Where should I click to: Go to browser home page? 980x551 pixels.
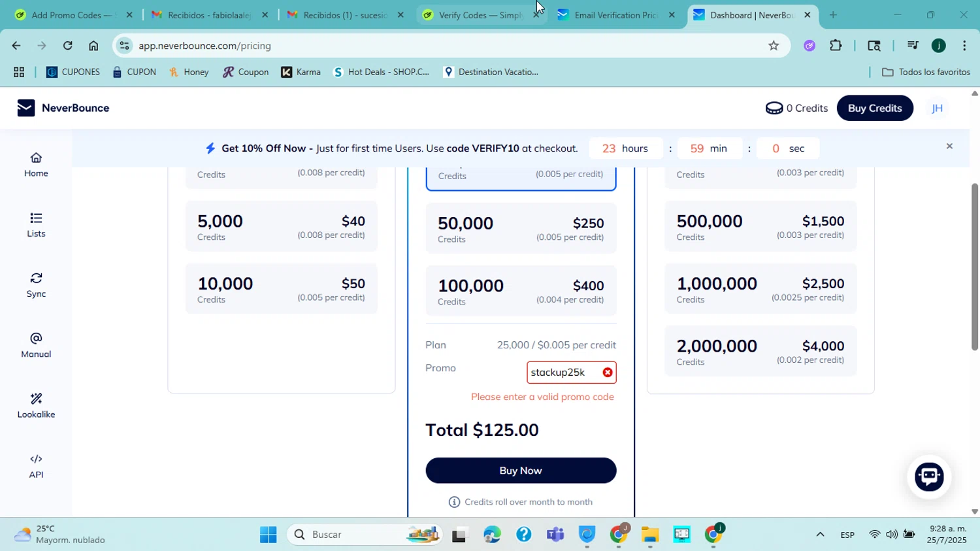93,45
